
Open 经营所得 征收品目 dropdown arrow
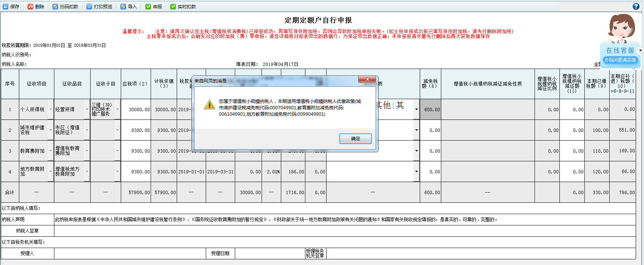(x=87, y=109)
